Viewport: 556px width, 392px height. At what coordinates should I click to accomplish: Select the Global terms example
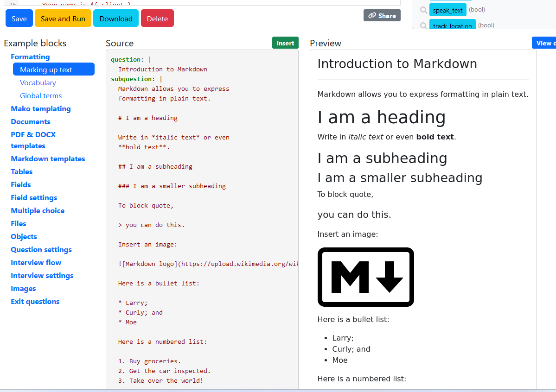click(41, 96)
